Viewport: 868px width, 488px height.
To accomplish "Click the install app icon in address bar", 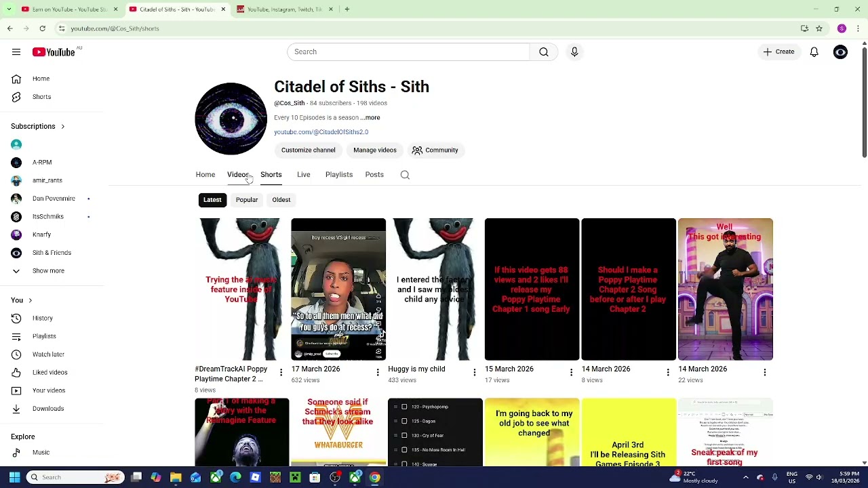I will [x=804, y=28].
